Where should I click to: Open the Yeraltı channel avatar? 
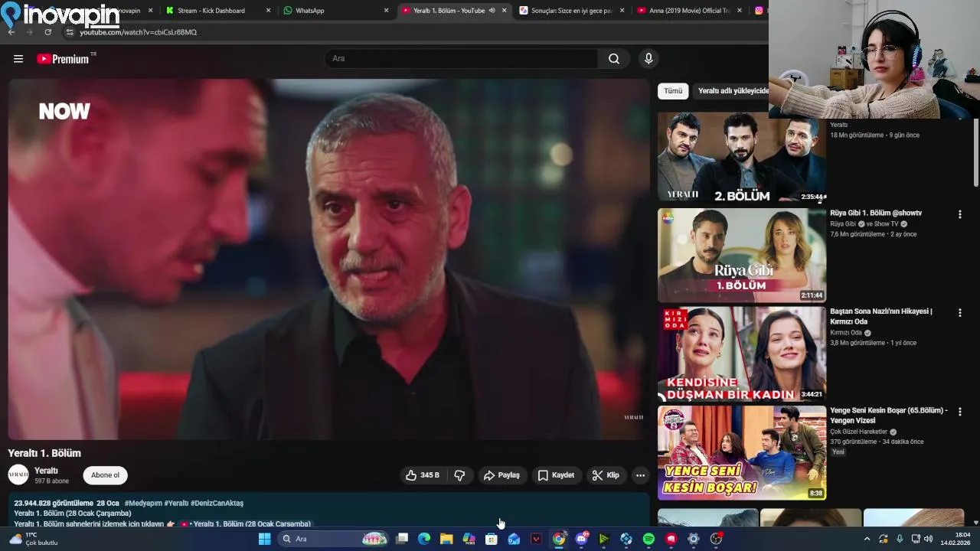point(18,475)
